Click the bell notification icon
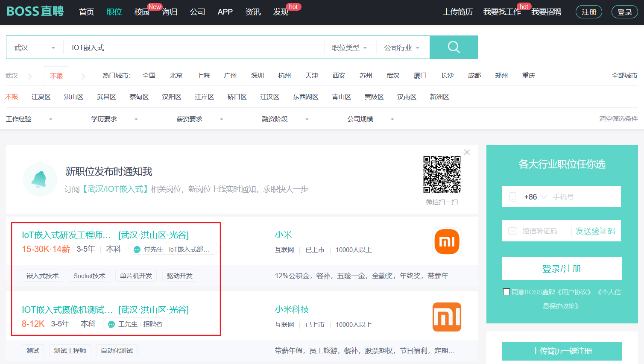The height and width of the screenshot is (364, 644). click(x=40, y=179)
